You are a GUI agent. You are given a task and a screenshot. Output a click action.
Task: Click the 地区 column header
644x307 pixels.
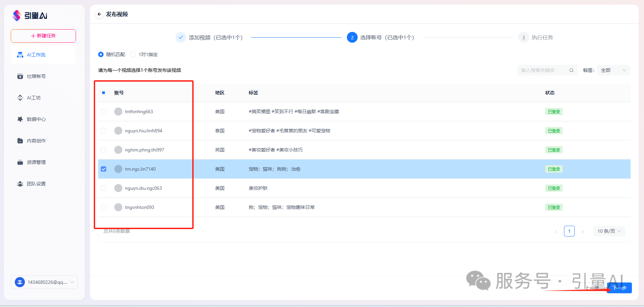[x=220, y=93]
